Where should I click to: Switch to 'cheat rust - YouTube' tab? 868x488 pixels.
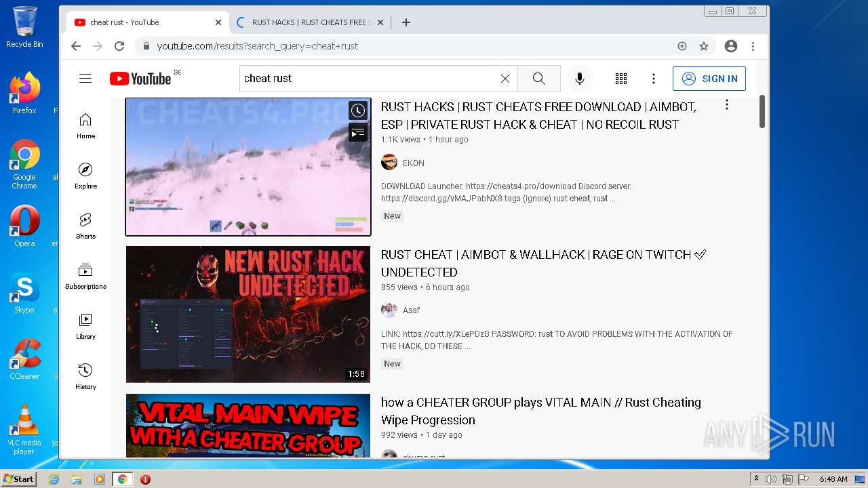point(148,22)
